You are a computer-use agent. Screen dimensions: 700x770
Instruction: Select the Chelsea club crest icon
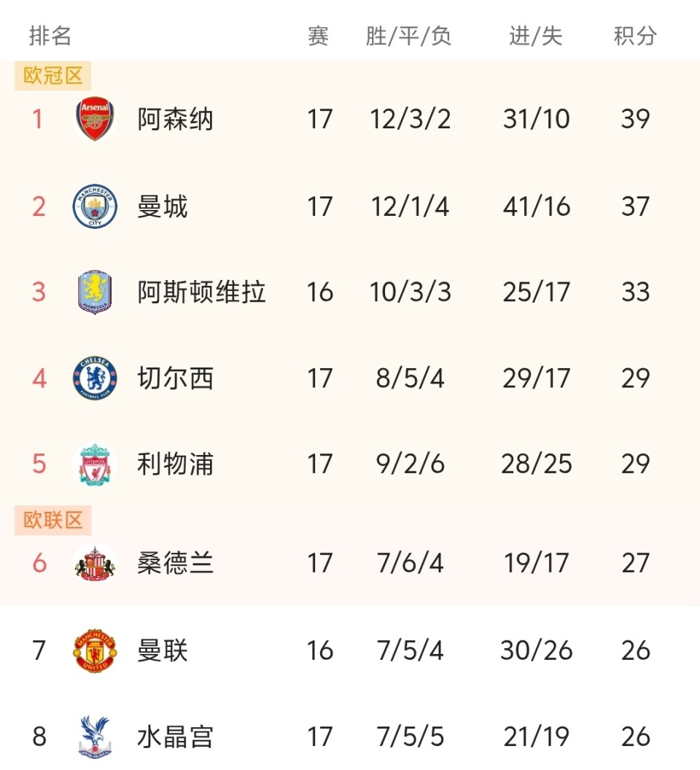[95, 378]
